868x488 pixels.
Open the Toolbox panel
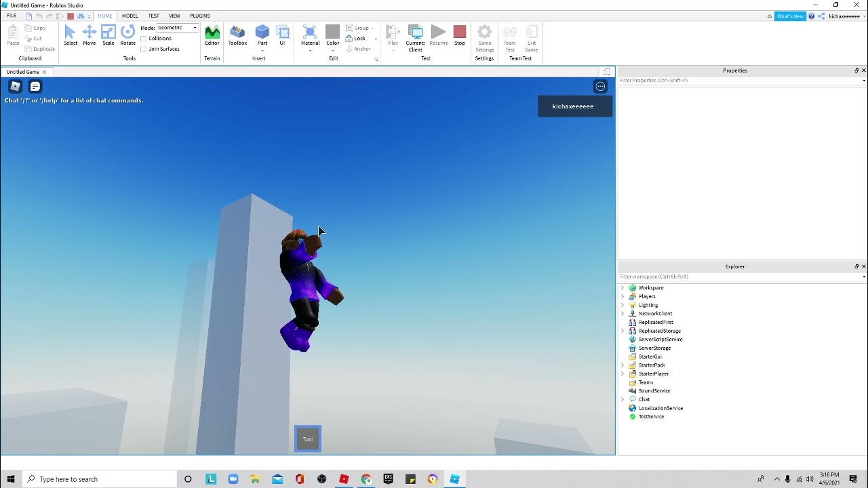pyautogui.click(x=237, y=35)
